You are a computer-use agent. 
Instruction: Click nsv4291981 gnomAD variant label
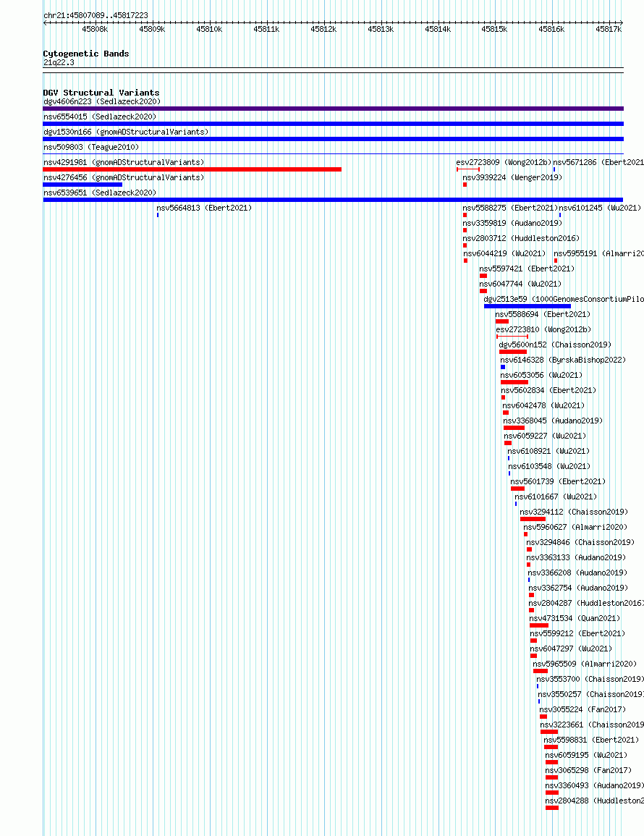[124, 162]
